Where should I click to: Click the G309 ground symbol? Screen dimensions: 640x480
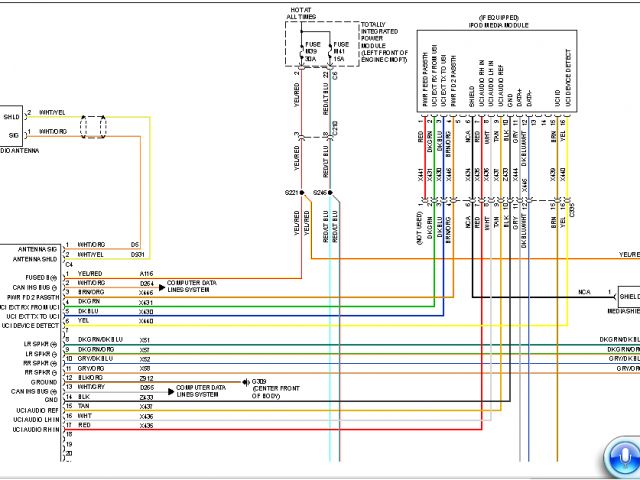245,383
